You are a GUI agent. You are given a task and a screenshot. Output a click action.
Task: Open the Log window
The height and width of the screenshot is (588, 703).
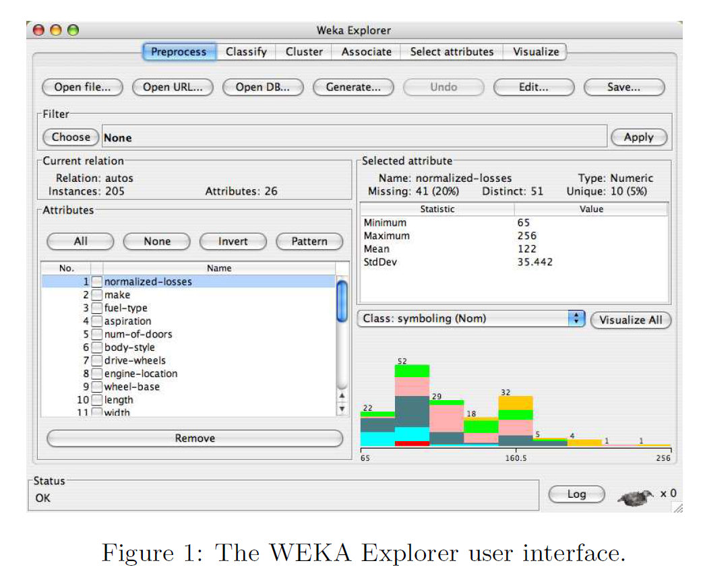[x=576, y=494]
